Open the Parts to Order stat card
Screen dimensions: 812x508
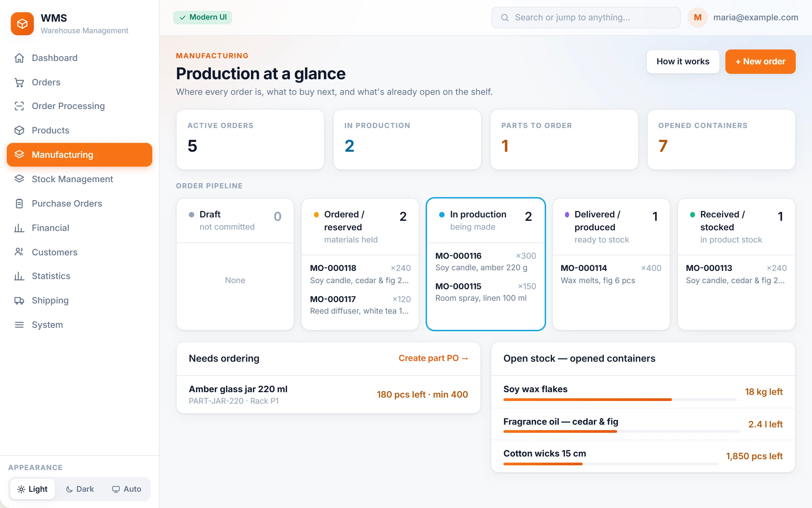[564, 139]
